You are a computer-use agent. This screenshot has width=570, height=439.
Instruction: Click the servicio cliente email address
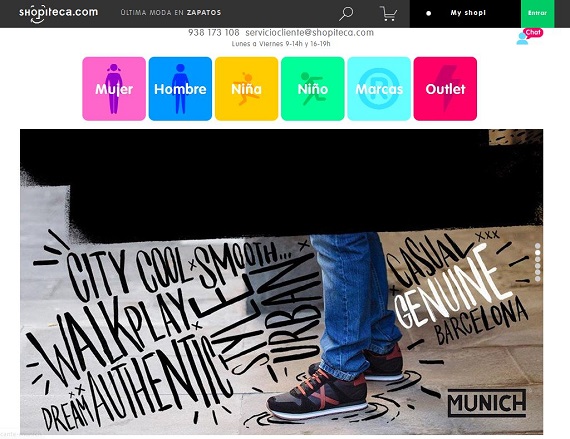pos(309,33)
